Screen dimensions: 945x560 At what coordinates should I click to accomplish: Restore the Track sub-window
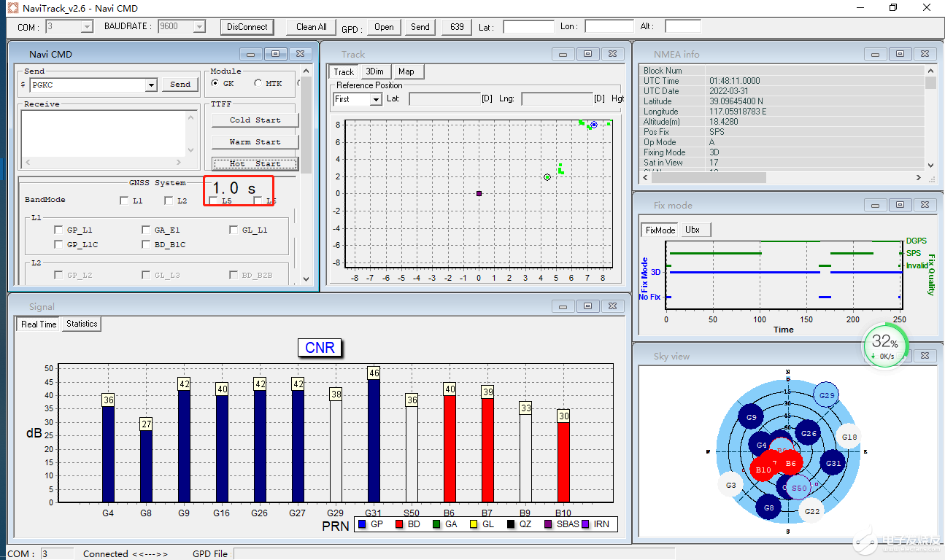pyautogui.click(x=588, y=54)
